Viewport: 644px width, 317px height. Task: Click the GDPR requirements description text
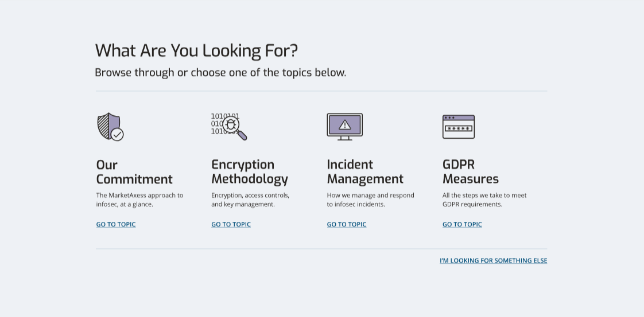tap(484, 199)
